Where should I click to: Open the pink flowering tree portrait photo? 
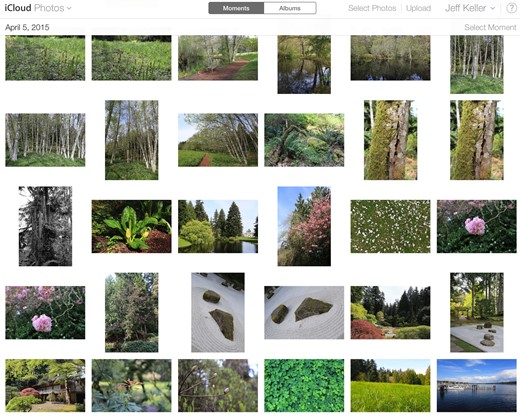pyautogui.click(x=304, y=226)
